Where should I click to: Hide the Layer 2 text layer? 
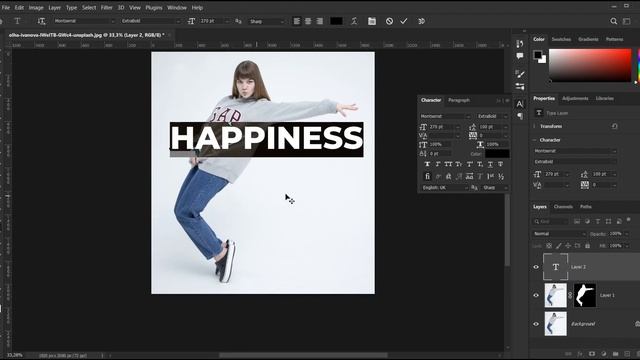click(536, 267)
